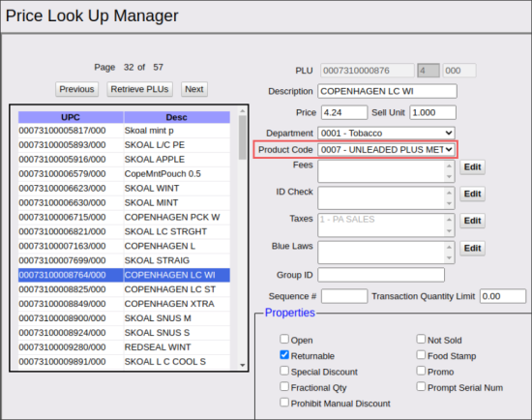532x420 pixels.
Task: Edit the Fees list
Action: [x=472, y=167]
